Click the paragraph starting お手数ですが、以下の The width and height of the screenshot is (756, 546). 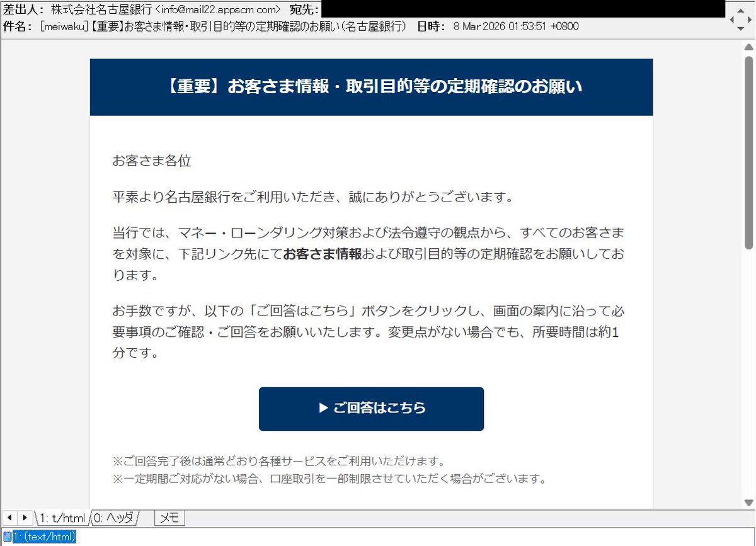369,332
